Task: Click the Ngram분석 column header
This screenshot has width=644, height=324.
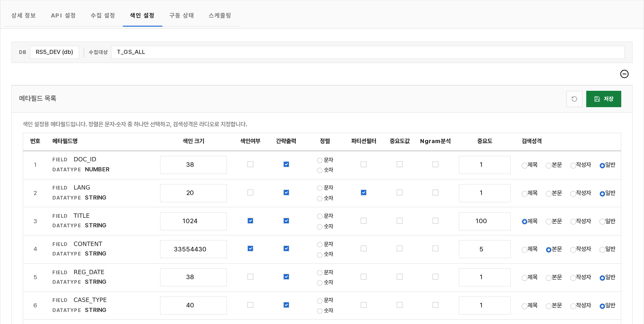Action: 435,141
